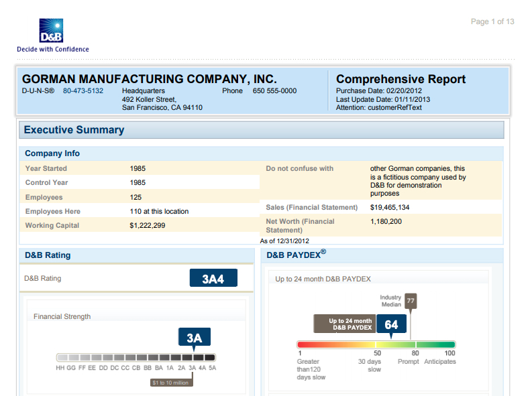Click the '492 Koller Street,' address line
532x396 pixels.
(150, 99)
